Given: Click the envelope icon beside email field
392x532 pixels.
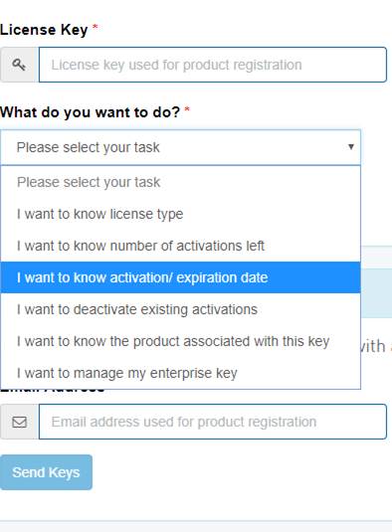Looking at the screenshot, I should pos(19,422).
